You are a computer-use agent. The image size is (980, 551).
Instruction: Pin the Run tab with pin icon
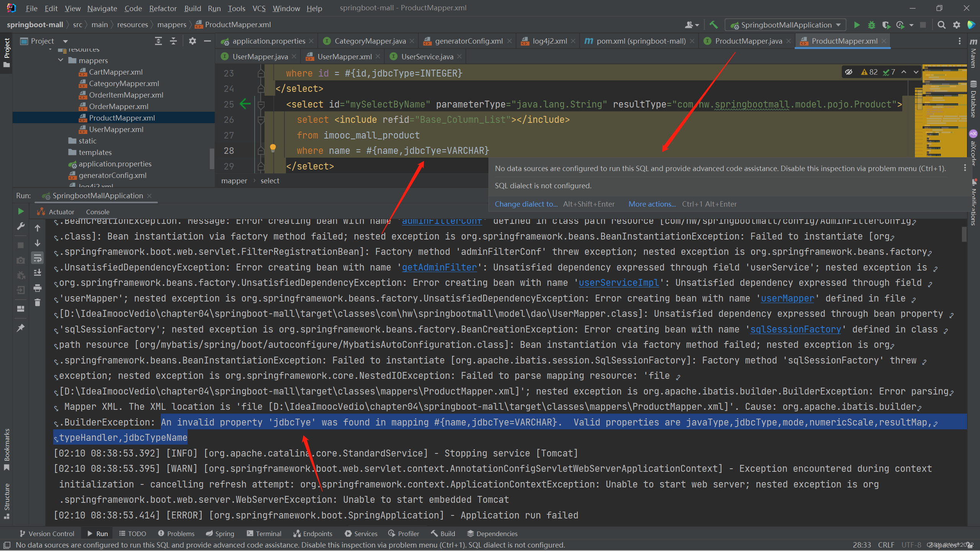coord(21,328)
